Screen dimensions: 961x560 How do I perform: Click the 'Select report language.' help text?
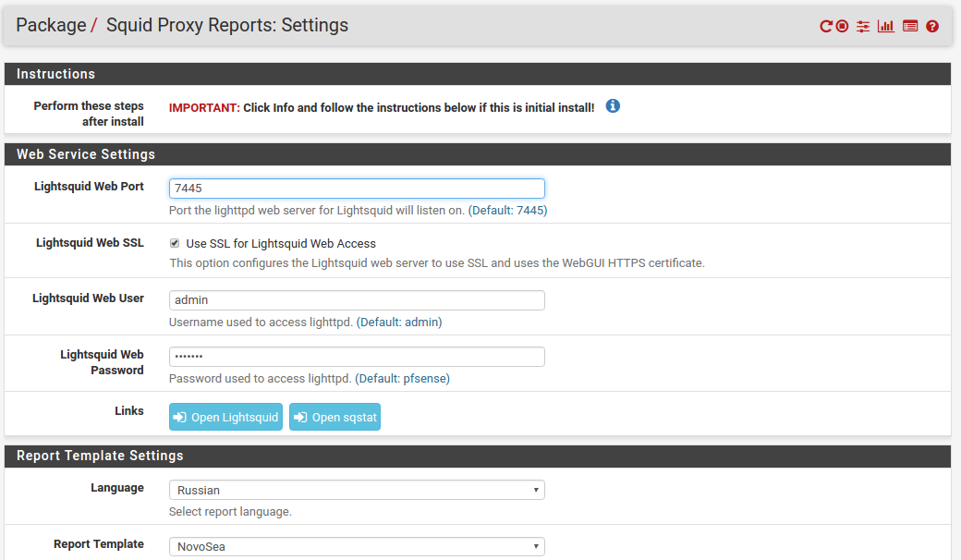tap(230, 512)
